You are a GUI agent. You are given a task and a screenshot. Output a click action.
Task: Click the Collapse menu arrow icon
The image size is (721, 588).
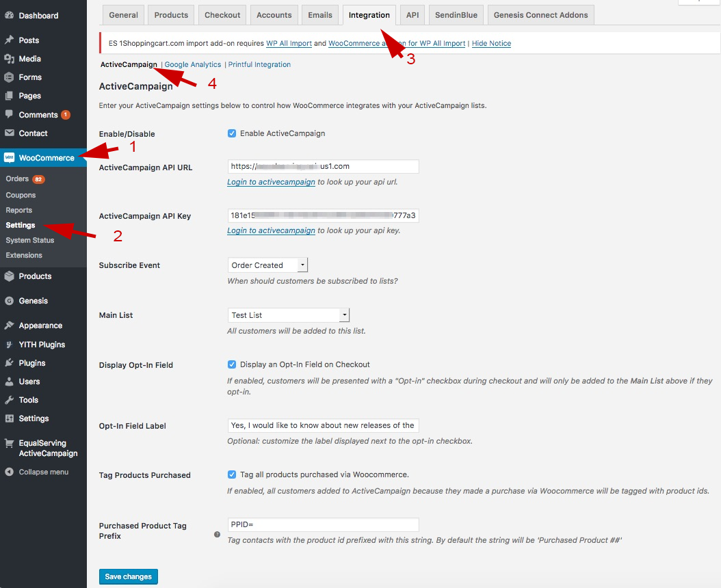point(9,472)
